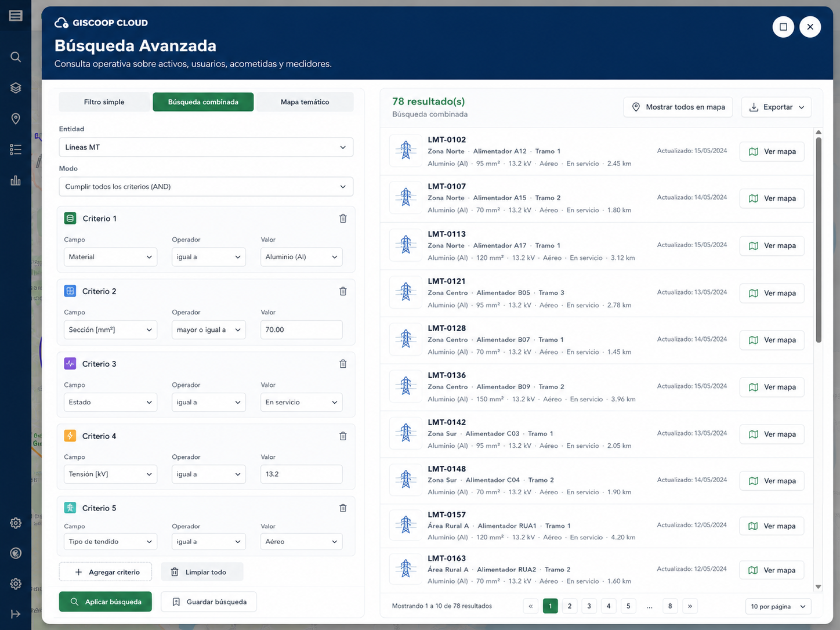Image resolution: width=840 pixels, height=630 pixels.
Task: Switch to Filtro simple tab
Action: coord(104,102)
